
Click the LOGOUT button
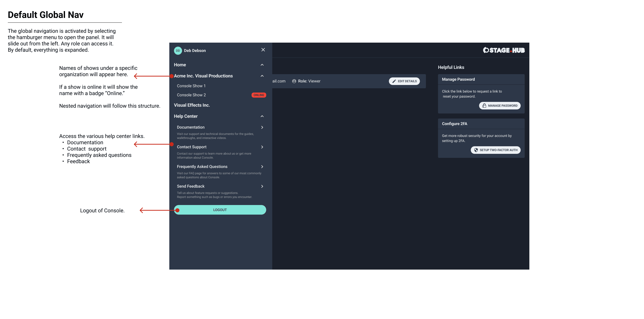(x=220, y=210)
